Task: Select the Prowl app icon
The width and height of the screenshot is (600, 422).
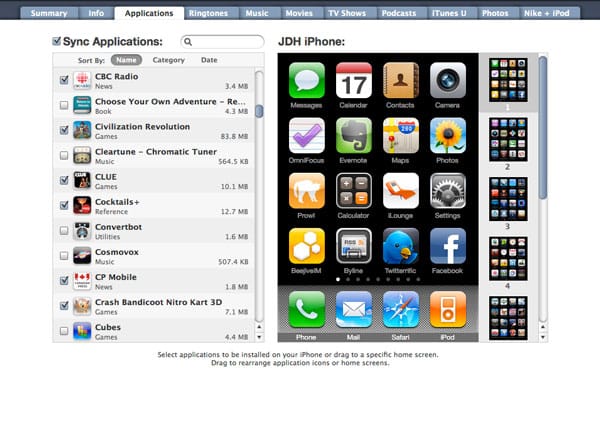Action: [x=307, y=191]
